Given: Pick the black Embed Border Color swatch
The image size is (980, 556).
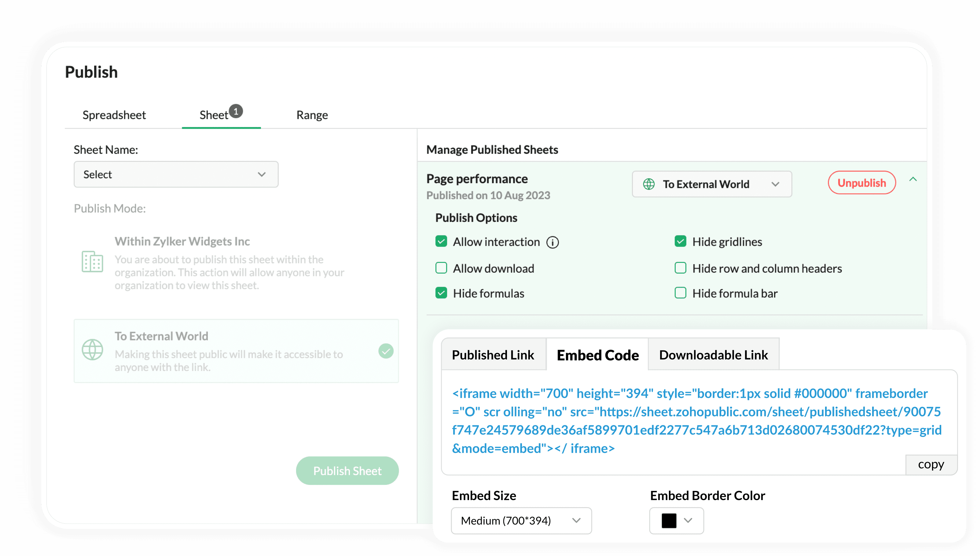Looking at the screenshot, I should point(669,521).
